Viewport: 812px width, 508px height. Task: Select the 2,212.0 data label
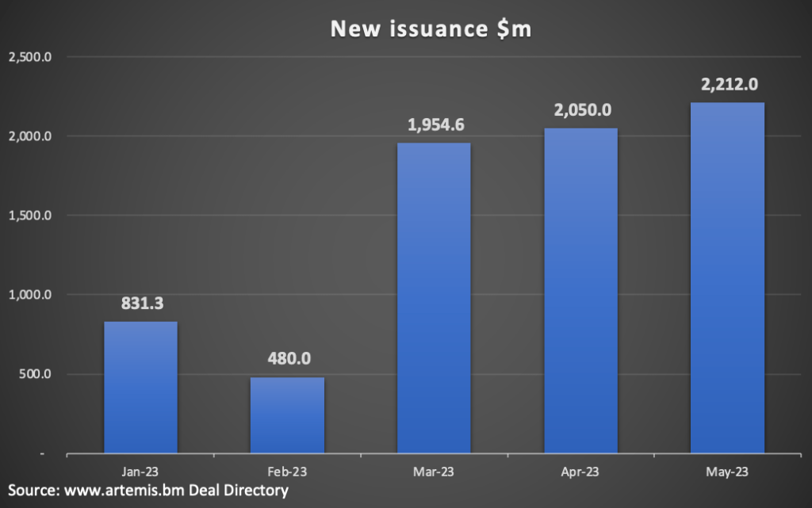(x=727, y=84)
